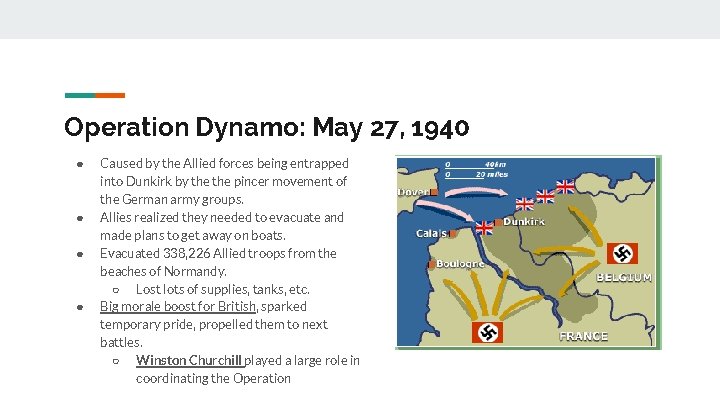Click the 'Calais' label on the map

tap(431, 234)
